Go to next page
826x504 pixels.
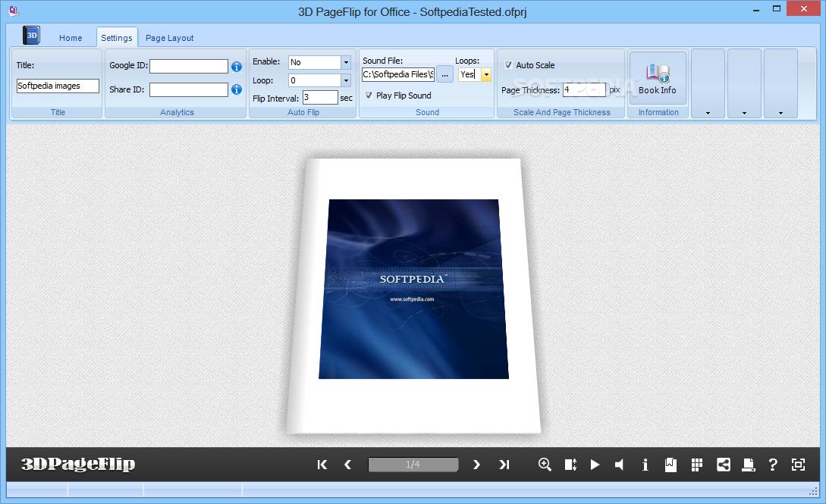[477, 465]
